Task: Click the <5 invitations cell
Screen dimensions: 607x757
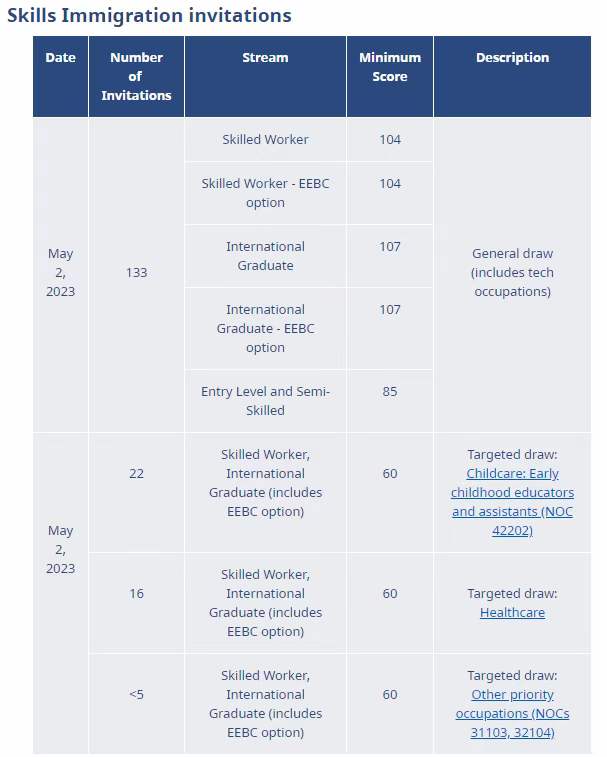Action: click(x=136, y=704)
